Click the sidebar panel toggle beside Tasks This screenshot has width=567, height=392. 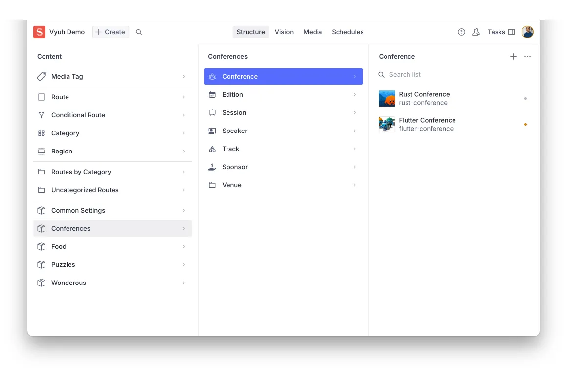512,32
